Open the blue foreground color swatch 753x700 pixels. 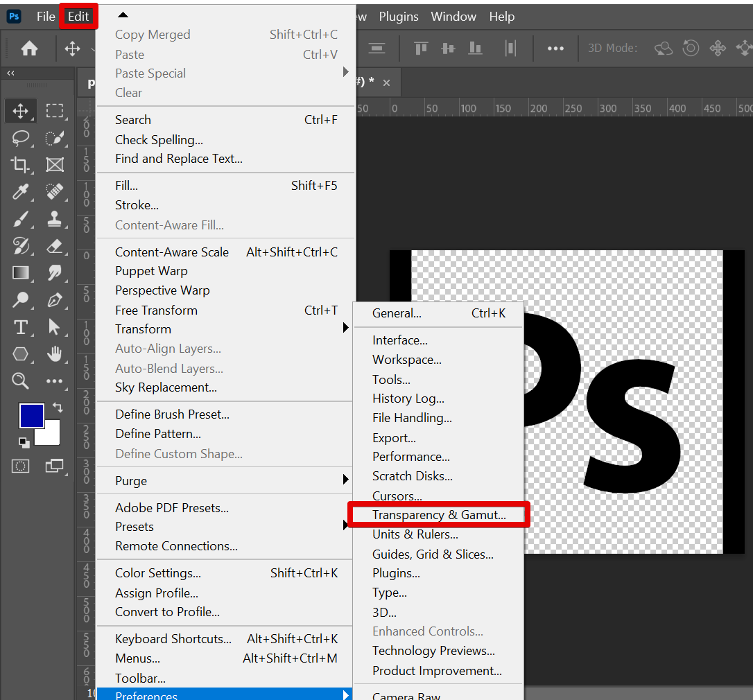[31, 415]
